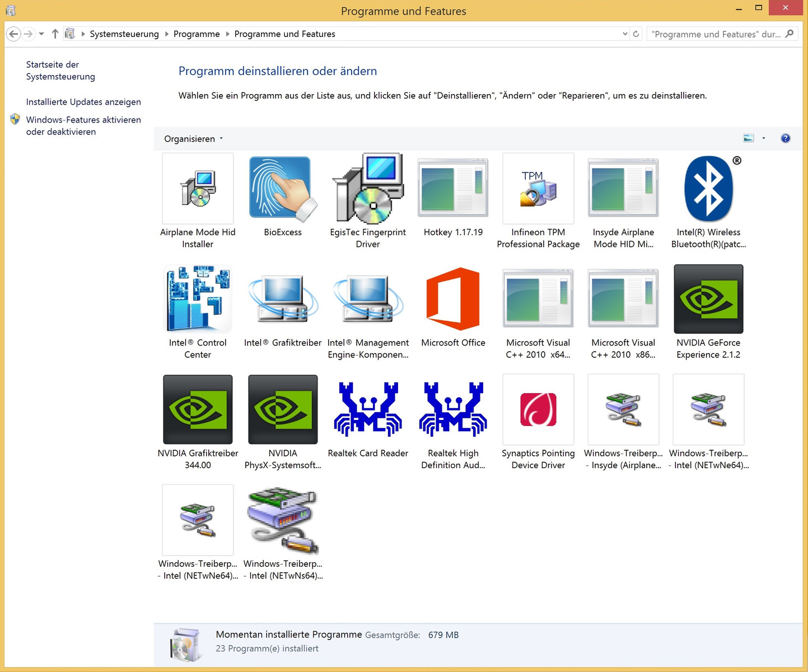Select the Airplane Mode Hid Installer program
The height and width of the screenshot is (672, 808).
(x=198, y=202)
